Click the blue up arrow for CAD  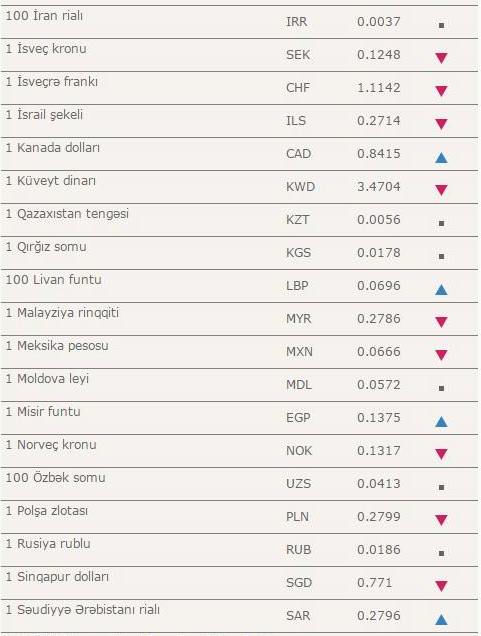coord(441,157)
